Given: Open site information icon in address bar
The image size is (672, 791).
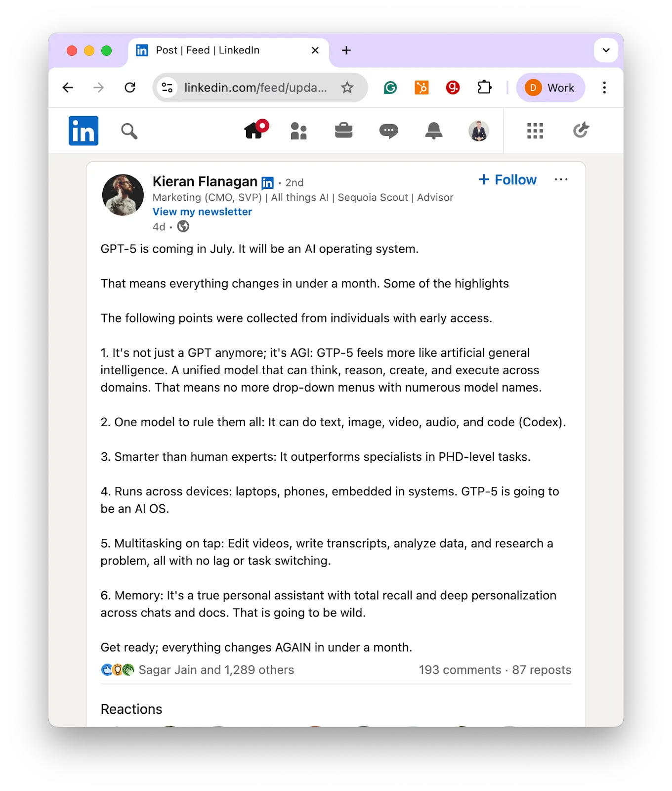Looking at the screenshot, I should 167,88.
